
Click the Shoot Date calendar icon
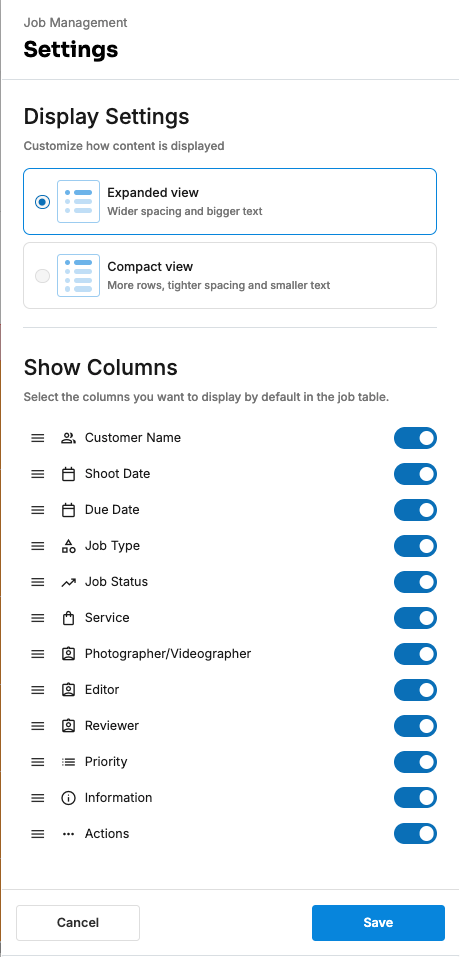(68, 474)
